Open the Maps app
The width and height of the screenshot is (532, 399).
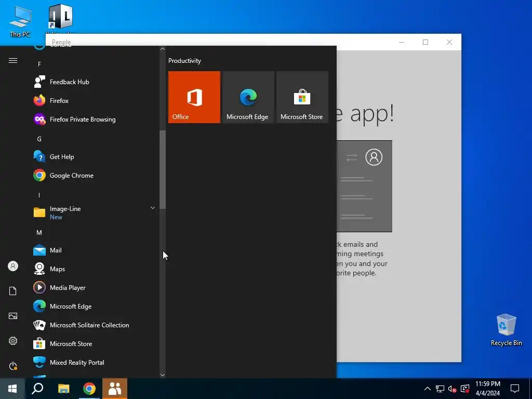[95, 269]
